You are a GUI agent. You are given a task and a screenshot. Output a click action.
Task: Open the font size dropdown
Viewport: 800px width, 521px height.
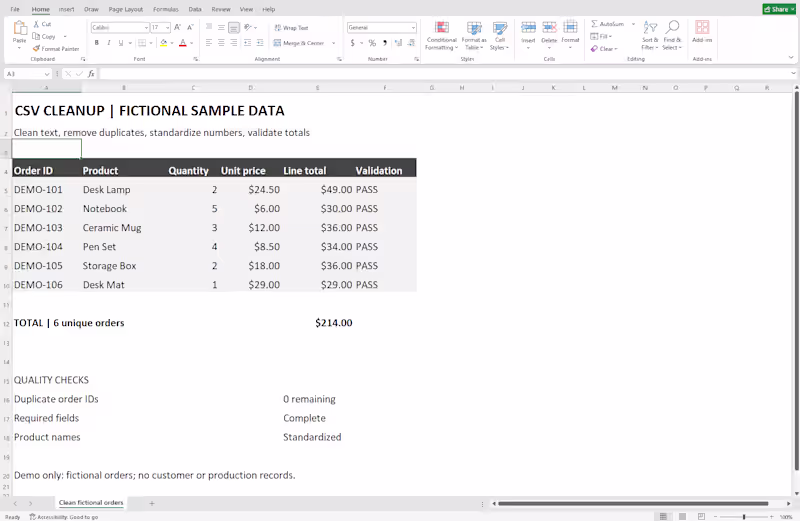(x=167, y=28)
